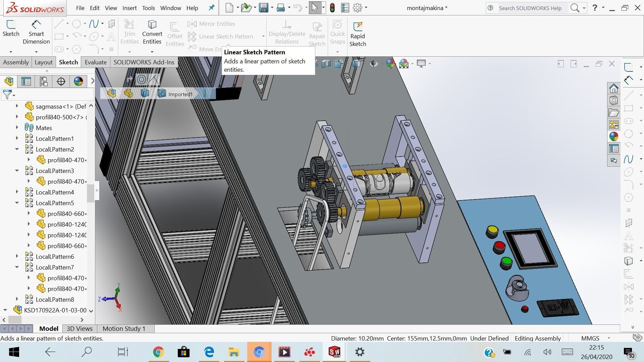Open Windows Settings gear on taskbar

tap(360, 352)
